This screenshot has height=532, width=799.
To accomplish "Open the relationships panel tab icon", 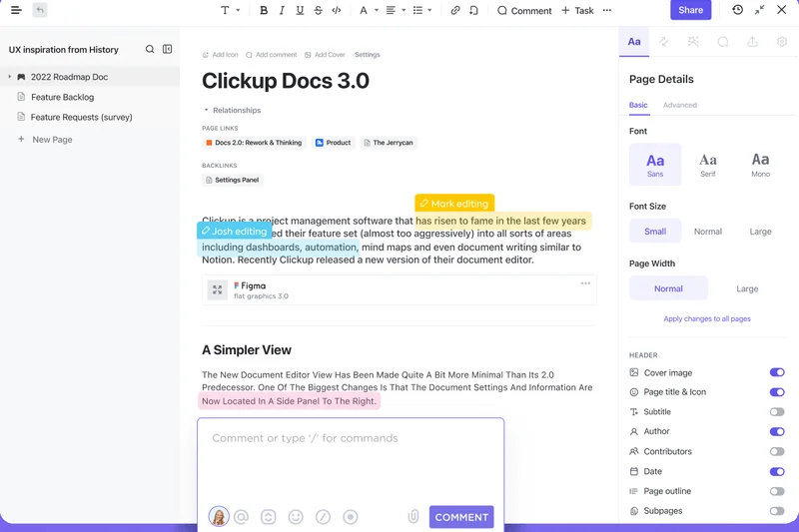I will (x=663, y=42).
